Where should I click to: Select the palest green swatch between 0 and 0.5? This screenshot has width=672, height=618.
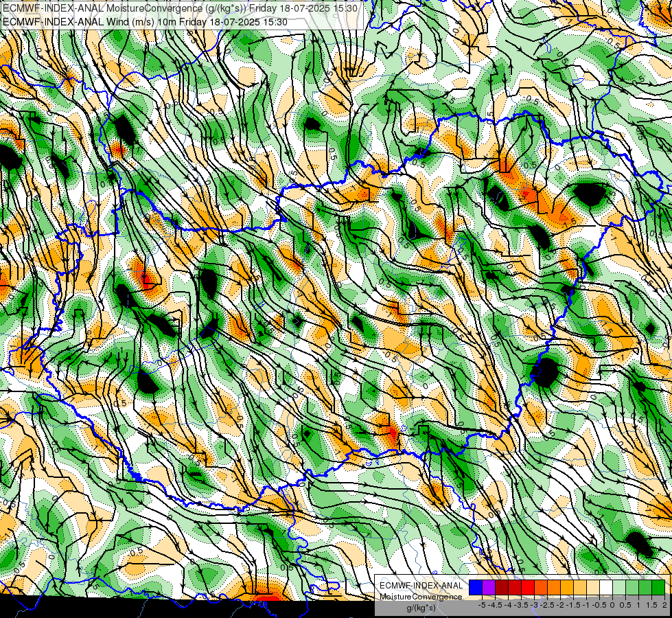point(619,587)
